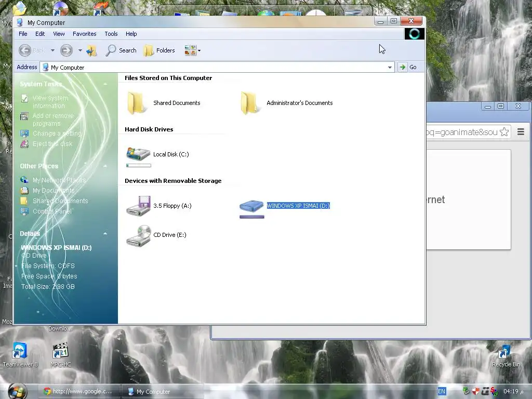
Task: Go up one folder level icon
Action: click(x=91, y=50)
